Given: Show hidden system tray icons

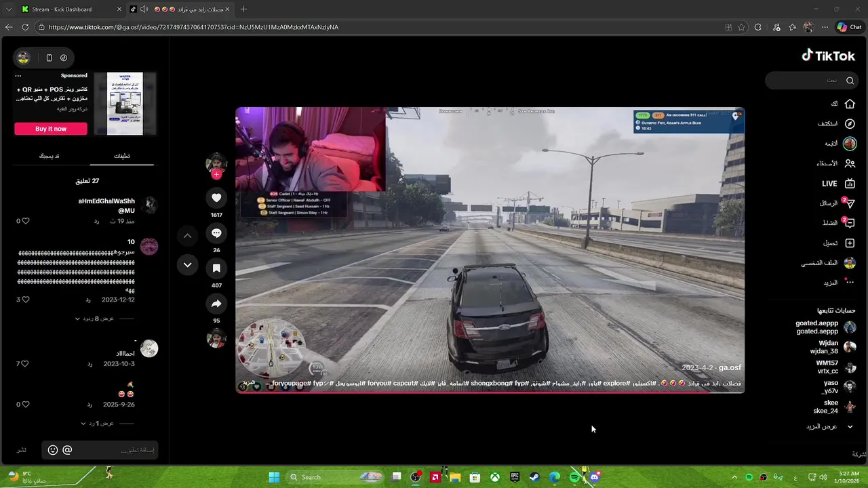Looking at the screenshot, I should pyautogui.click(x=734, y=477).
